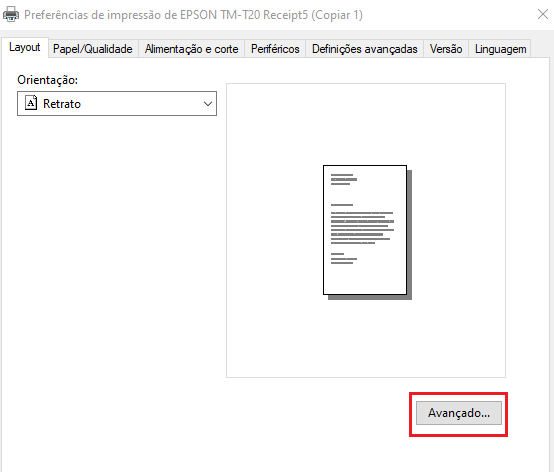This screenshot has width=554, height=472.
Task: Show the Versão tab
Action: (x=446, y=49)
